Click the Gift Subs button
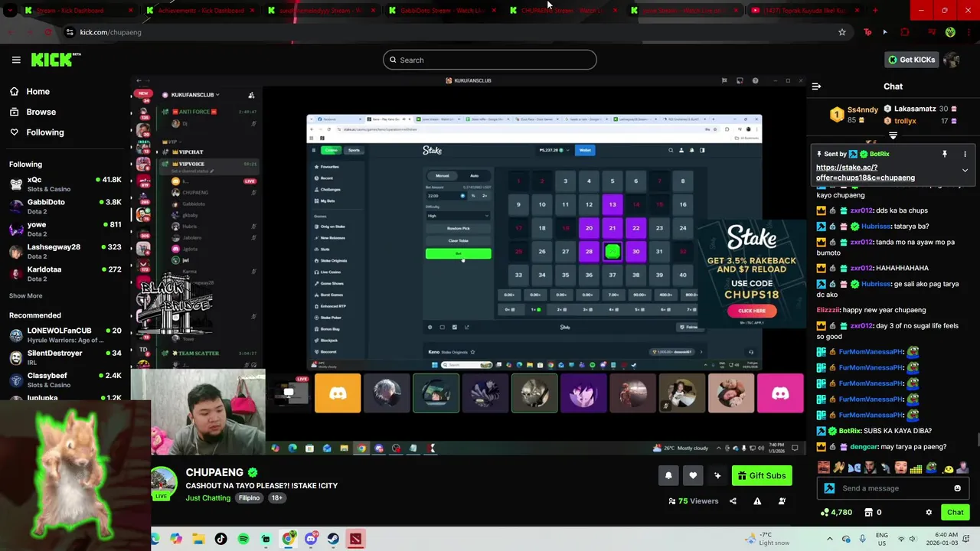This screenshot has width=980, height=551. pyautogui.click(x=761, y=476)
